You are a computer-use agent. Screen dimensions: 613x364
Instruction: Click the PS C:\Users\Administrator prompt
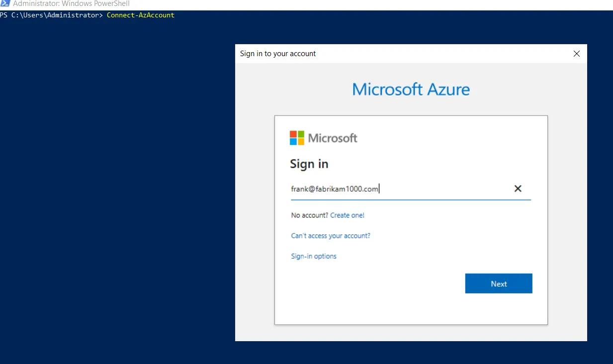51,15
